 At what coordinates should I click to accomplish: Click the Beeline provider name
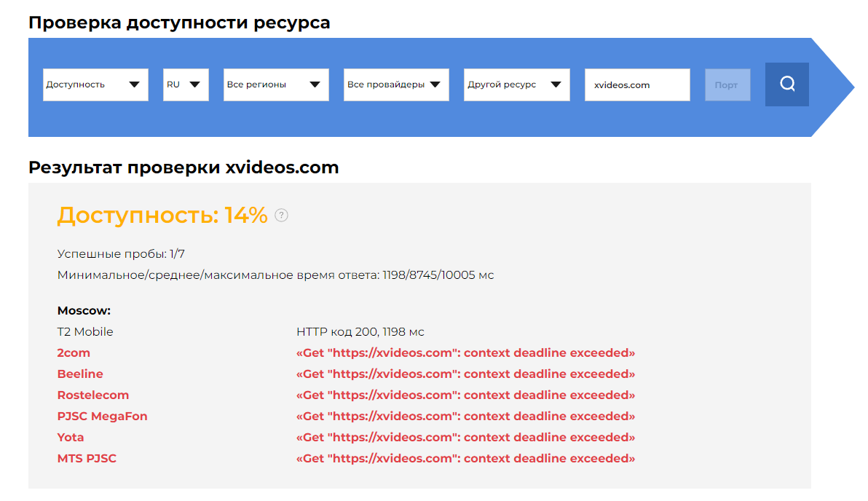click(80, 374)
